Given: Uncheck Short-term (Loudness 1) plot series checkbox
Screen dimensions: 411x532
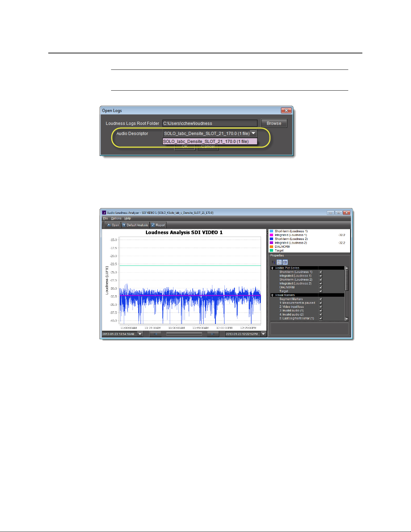Looking at the screenshot, I should point(321,272).
